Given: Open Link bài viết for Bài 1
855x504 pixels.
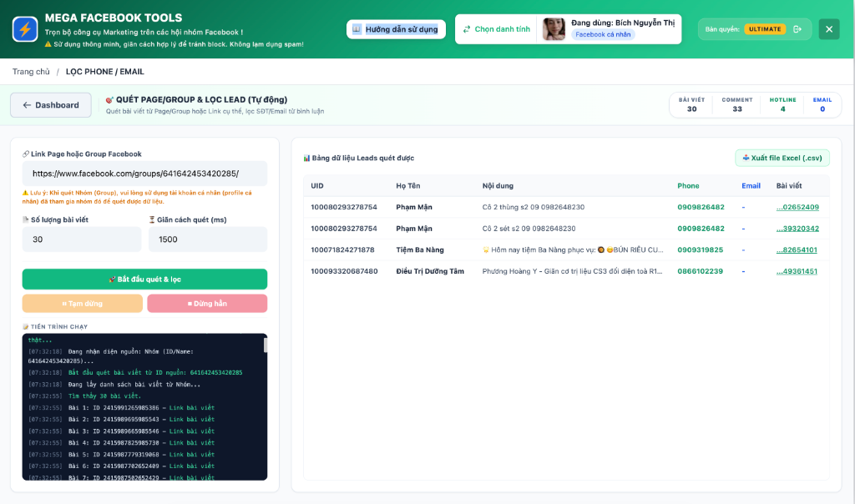Looking at the screenshot, I should (192, 407).
